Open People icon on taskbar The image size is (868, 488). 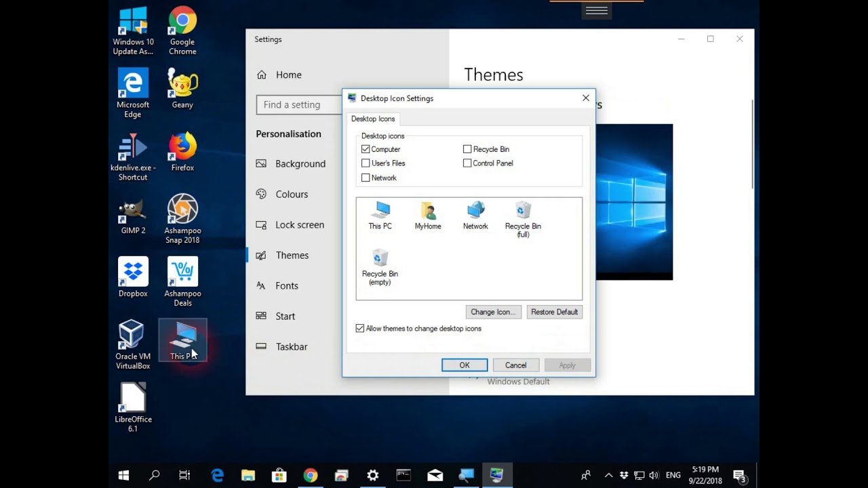(x=586, y=476)
